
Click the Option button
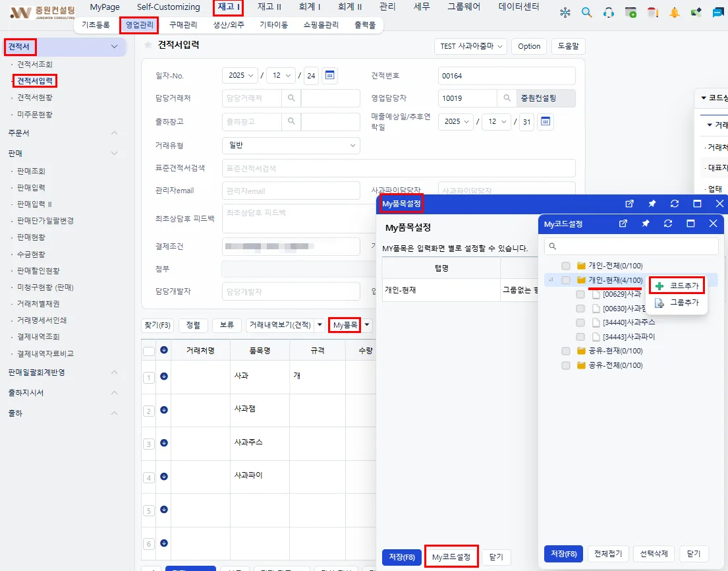pyautogui.click(x=529, y=46)
